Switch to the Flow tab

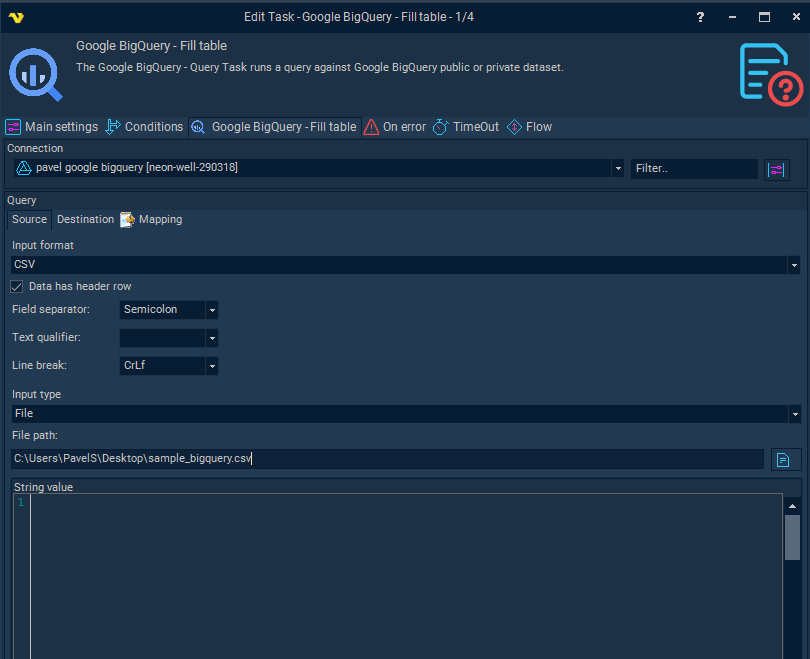point(529,127)
